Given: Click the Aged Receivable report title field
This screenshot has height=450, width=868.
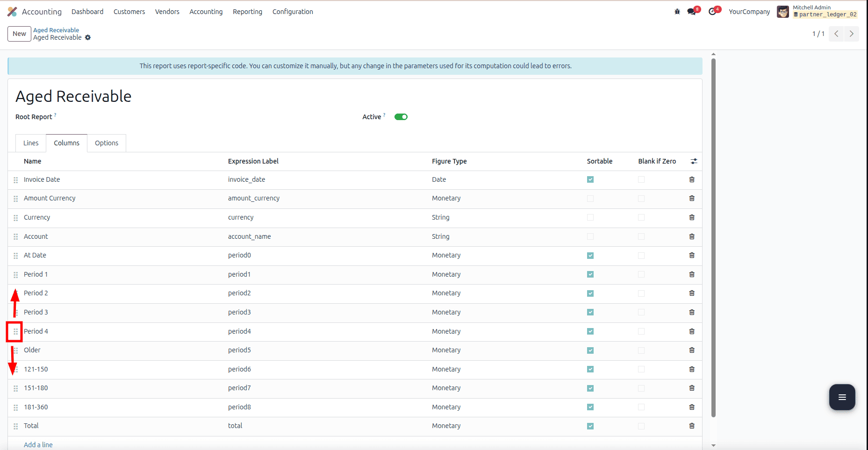Looking at the screenshot, I should (73, 96).
